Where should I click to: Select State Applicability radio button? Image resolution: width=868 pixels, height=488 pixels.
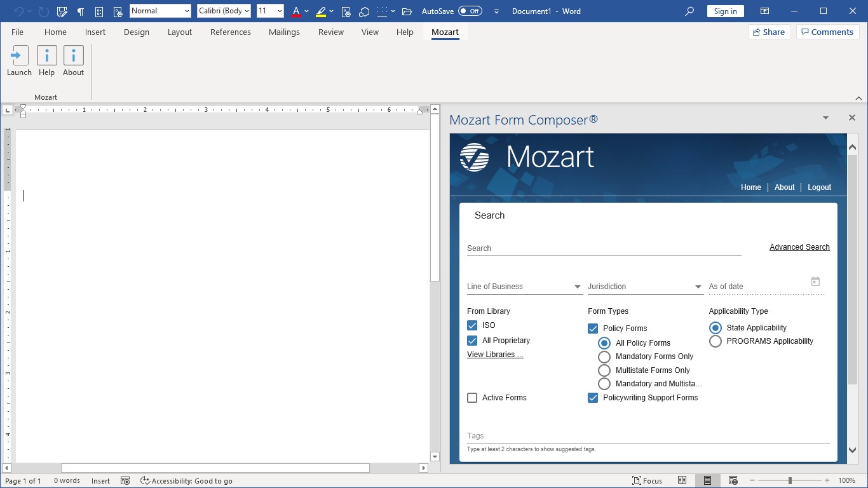click(x=715, y=328)
